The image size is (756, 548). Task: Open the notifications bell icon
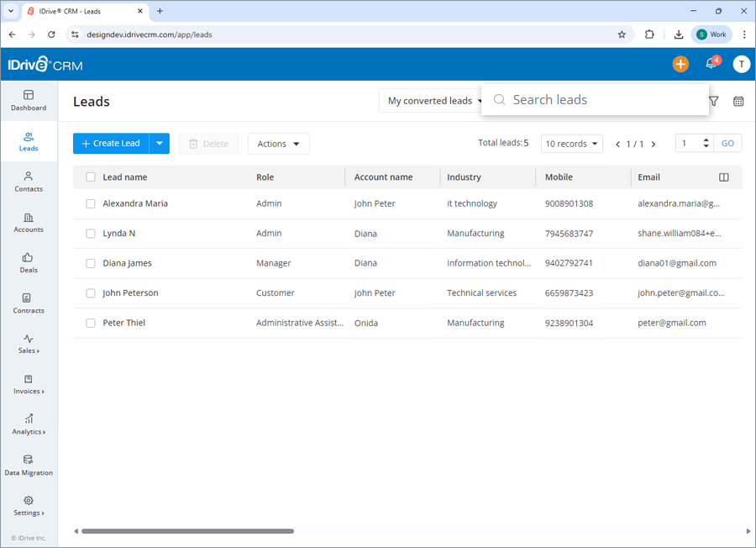click(x=710, y=64)
